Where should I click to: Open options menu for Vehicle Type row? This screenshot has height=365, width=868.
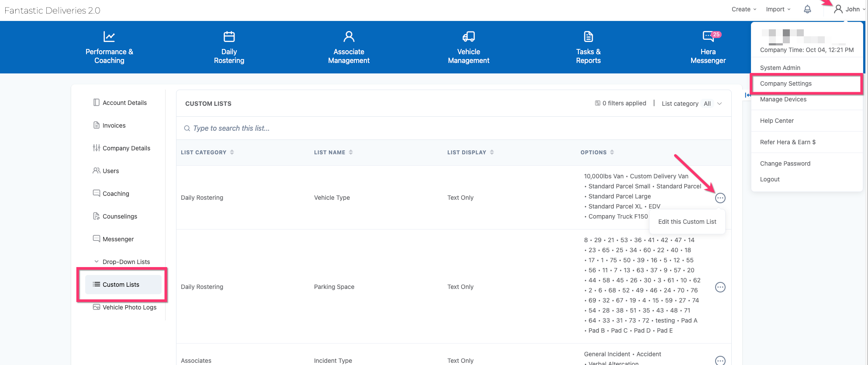point(720,198)
